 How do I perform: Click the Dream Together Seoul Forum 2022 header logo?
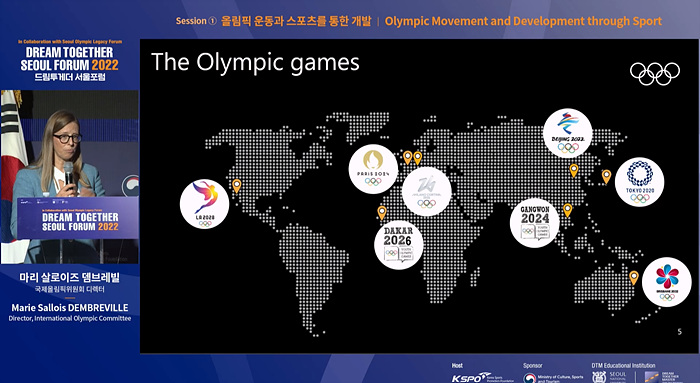pos(70,60)
